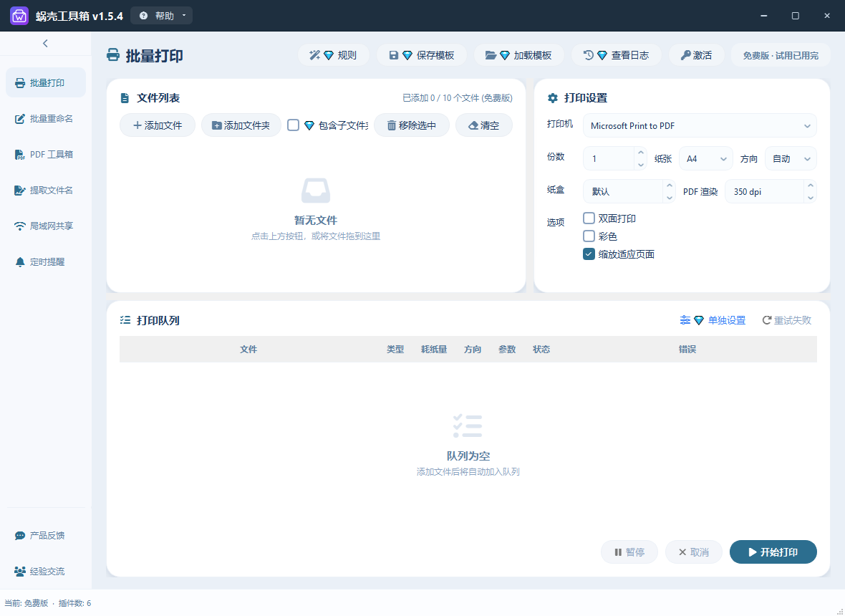The image size is (845, 616).
Task: Enable the 双面打印 duplex checkbox
Action: click(589, 218)
